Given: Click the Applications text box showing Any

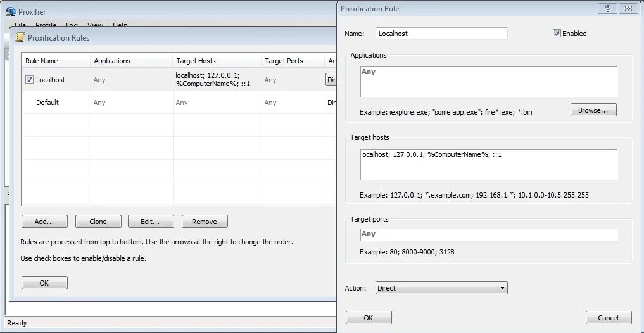Looking at the screenshot, I should coord(489,82).
